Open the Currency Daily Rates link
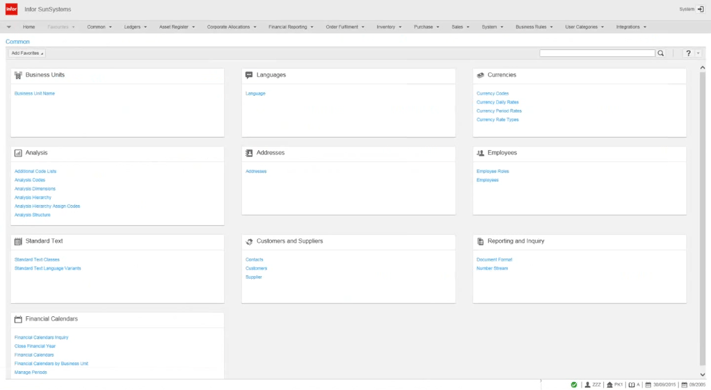711x390 pixels. click(x=497, y=102)
